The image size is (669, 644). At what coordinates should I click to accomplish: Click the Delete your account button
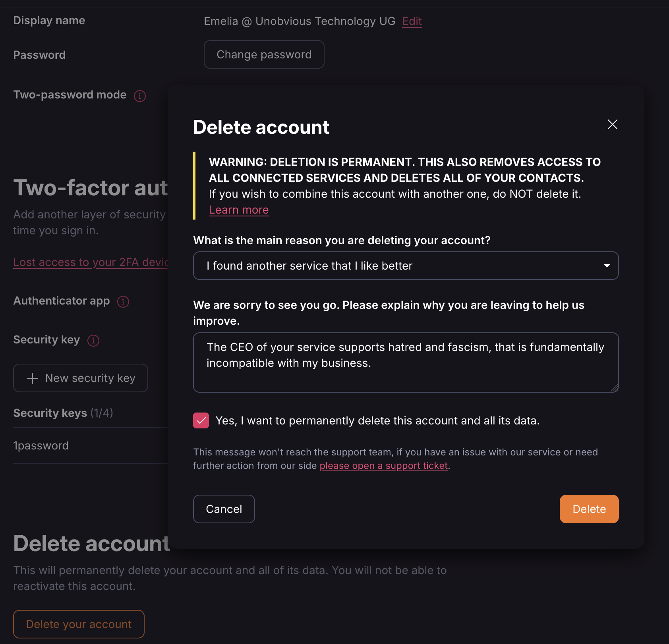coord(79,624)
